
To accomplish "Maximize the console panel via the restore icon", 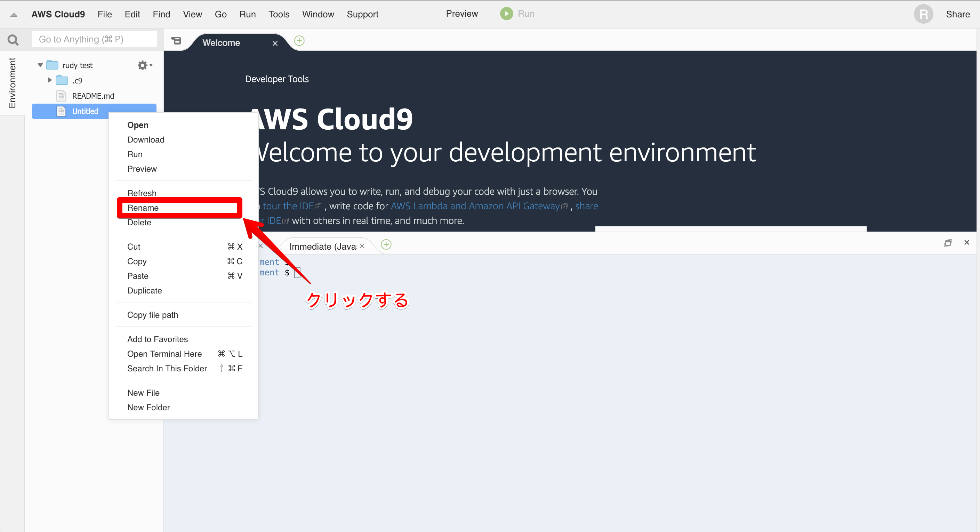I will pyautogui.click(x=948, y=243).
